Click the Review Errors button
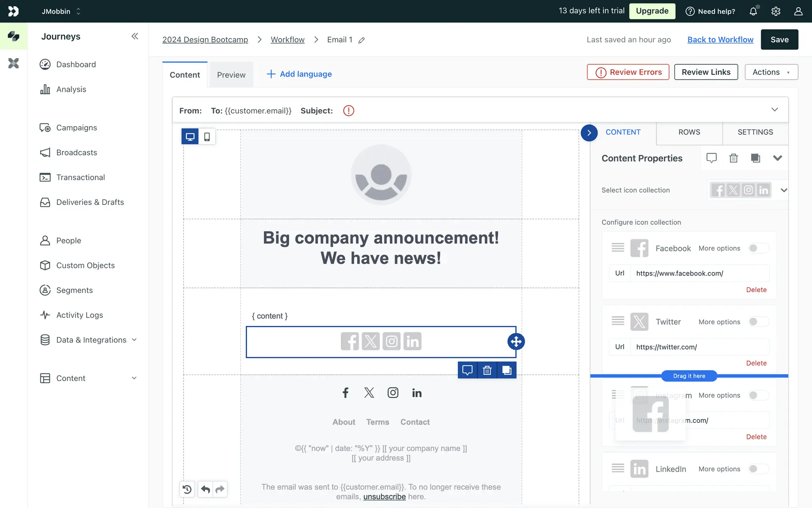 coord(628,72)
